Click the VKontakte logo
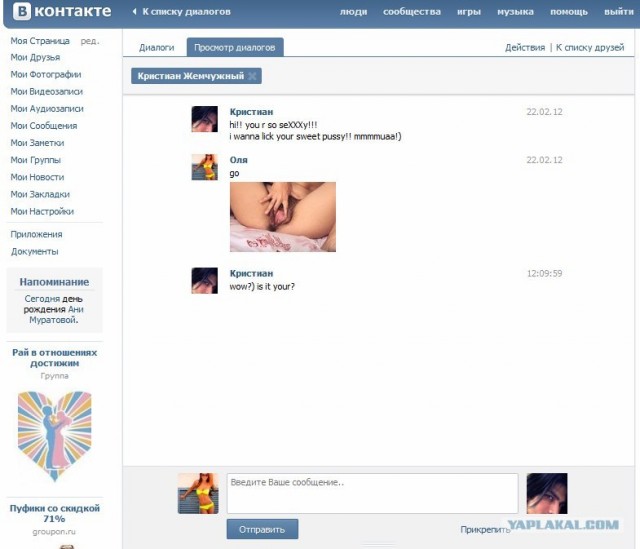Screen dimensions: 640x549 point(62,11)
